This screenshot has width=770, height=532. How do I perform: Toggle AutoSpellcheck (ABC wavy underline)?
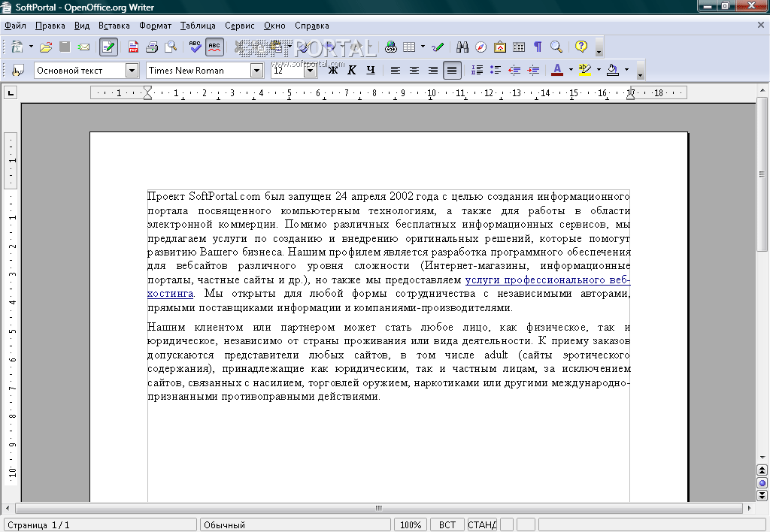214,47
